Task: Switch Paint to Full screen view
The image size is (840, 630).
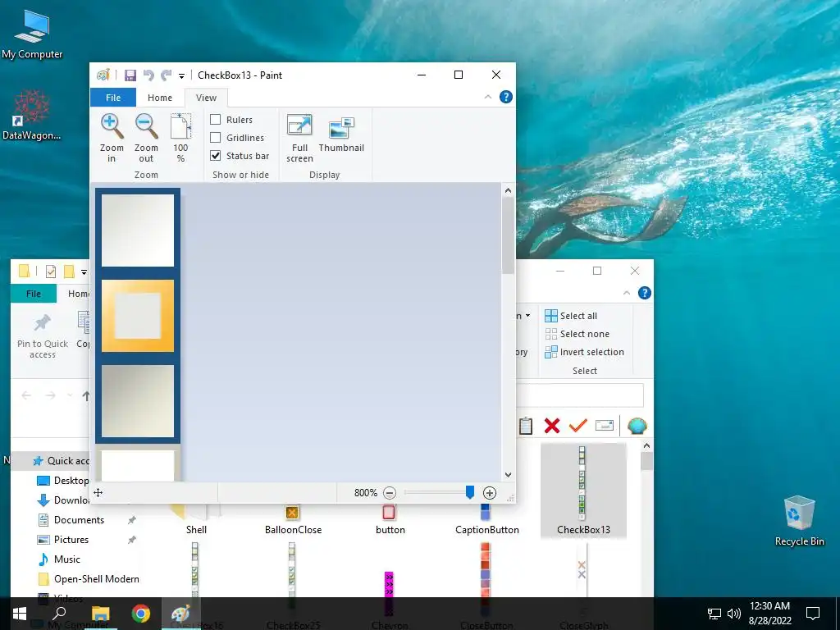Action: click(x=299, y=138)
